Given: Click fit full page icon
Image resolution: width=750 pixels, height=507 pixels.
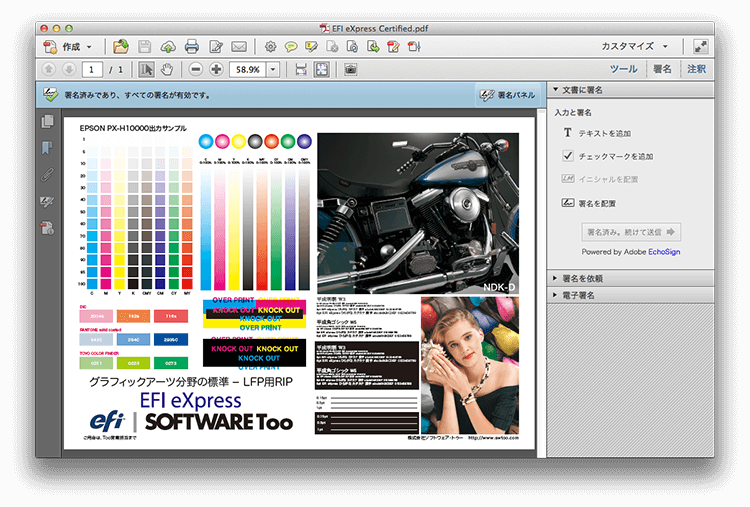Looking at the screenshot, I should 321,70.
